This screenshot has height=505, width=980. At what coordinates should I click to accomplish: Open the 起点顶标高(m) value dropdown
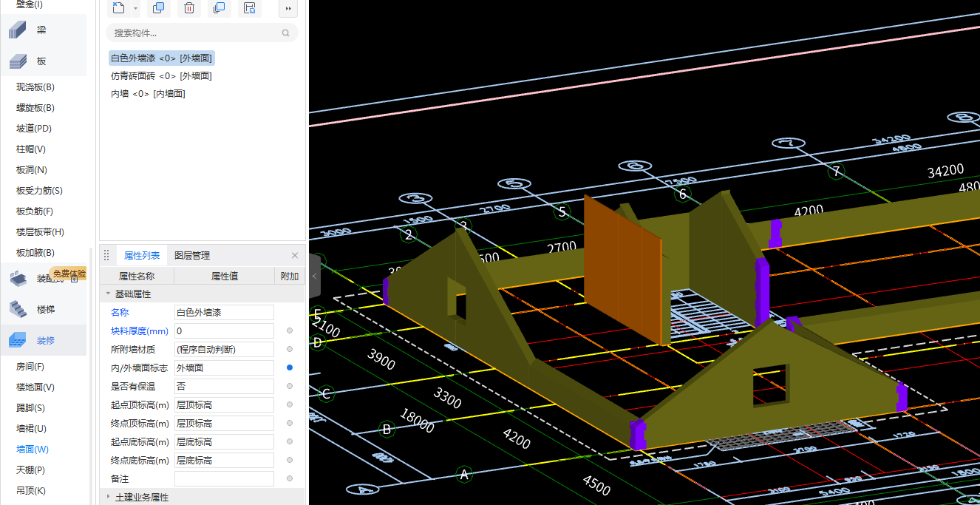pos(224,404)
